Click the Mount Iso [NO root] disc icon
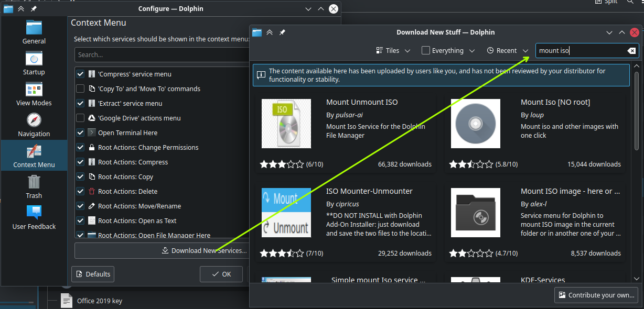Screen dimensions: 644x309 (476, 124)
